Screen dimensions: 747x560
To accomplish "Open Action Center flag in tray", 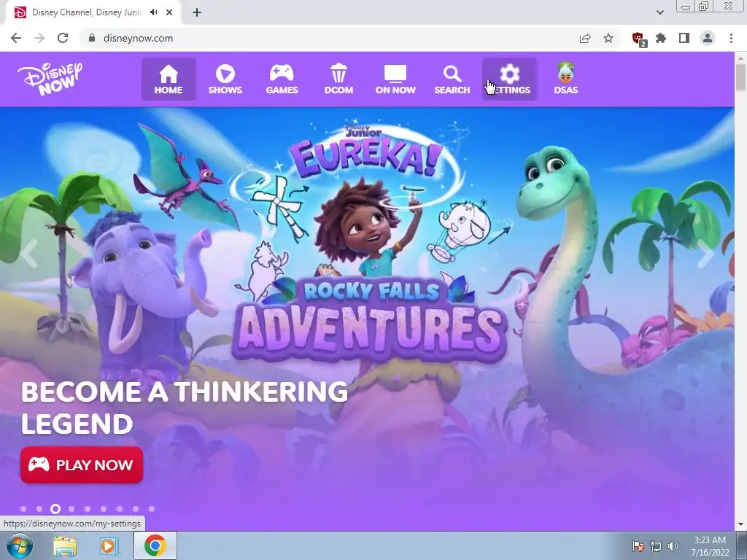I will point(638,546).
